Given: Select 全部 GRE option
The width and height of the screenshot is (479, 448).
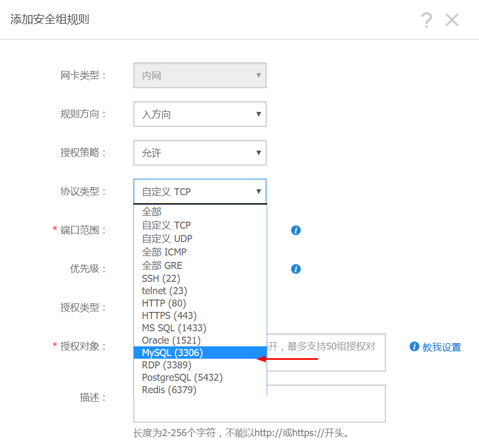Looking at the screenshot, I should pos(200,265).
